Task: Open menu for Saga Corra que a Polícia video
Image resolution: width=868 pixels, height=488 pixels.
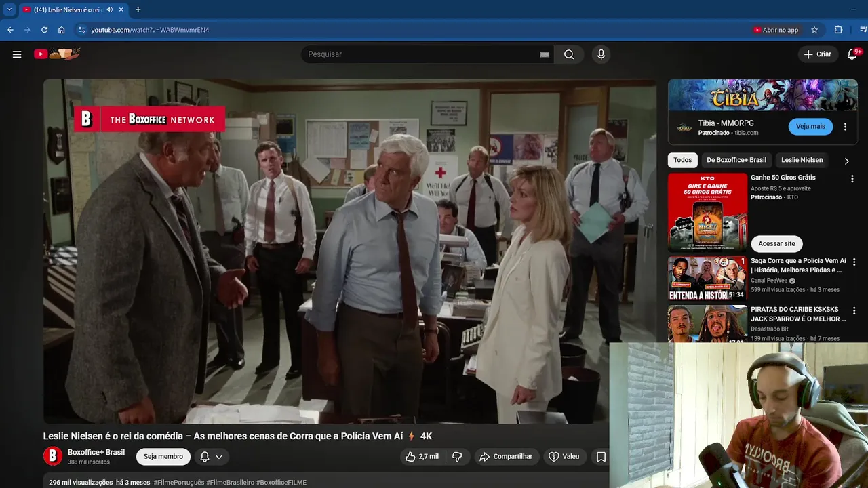Action: pos(854,262)
